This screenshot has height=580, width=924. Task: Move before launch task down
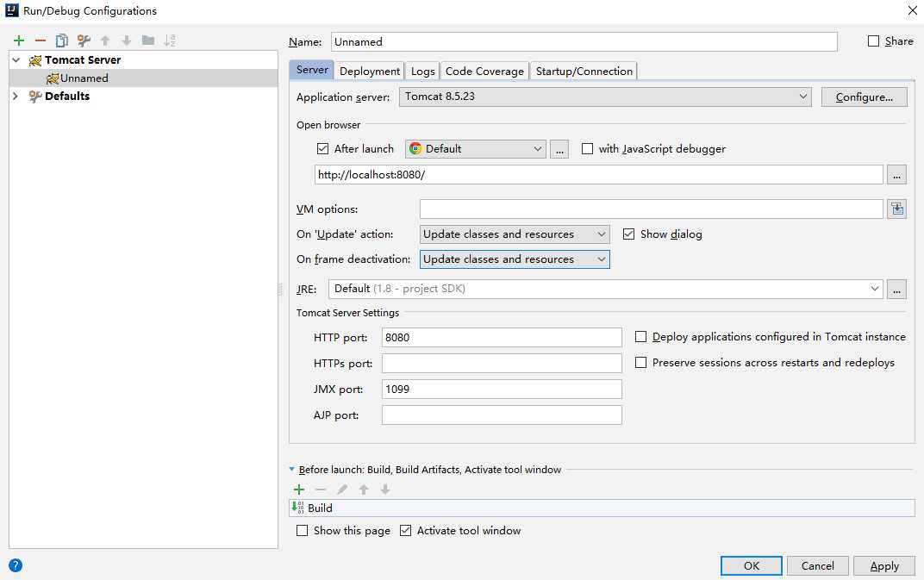pyautogui.click(x=384, y=490)
